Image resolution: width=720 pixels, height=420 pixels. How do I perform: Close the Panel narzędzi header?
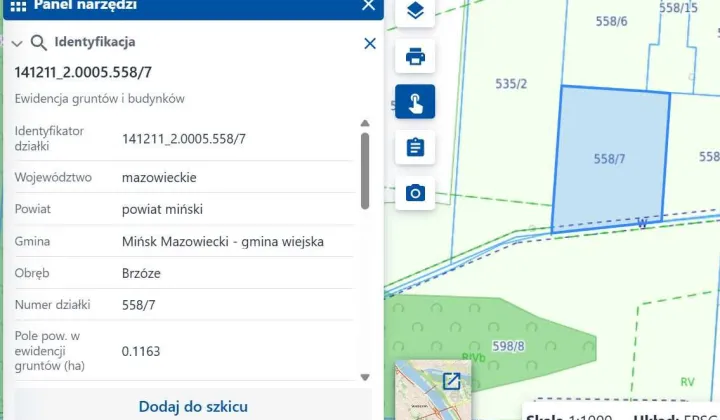pos(368,6)
